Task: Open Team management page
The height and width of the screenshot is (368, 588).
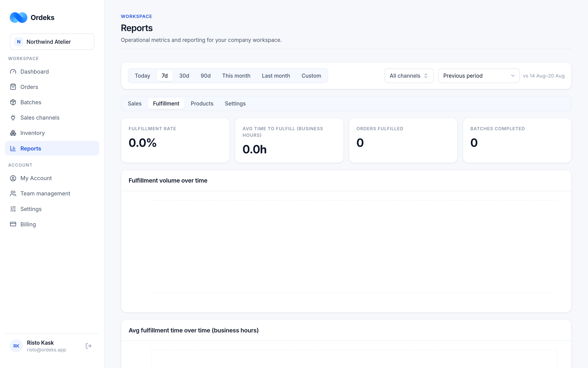Action: click(x=52, y=193)
